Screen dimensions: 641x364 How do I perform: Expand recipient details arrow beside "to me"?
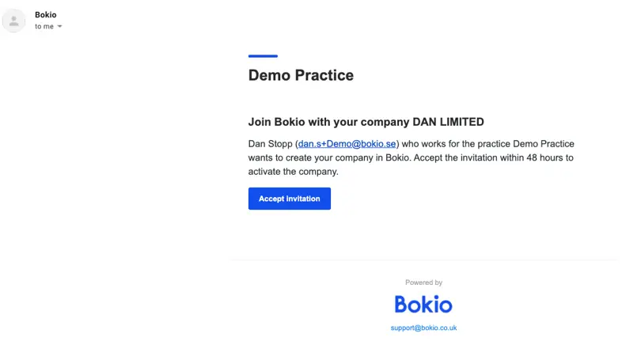click(60, 27)
